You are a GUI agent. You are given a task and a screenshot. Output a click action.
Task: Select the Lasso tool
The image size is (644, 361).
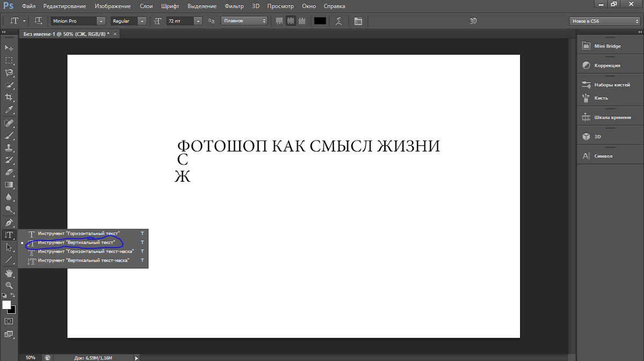click(9, 73)
